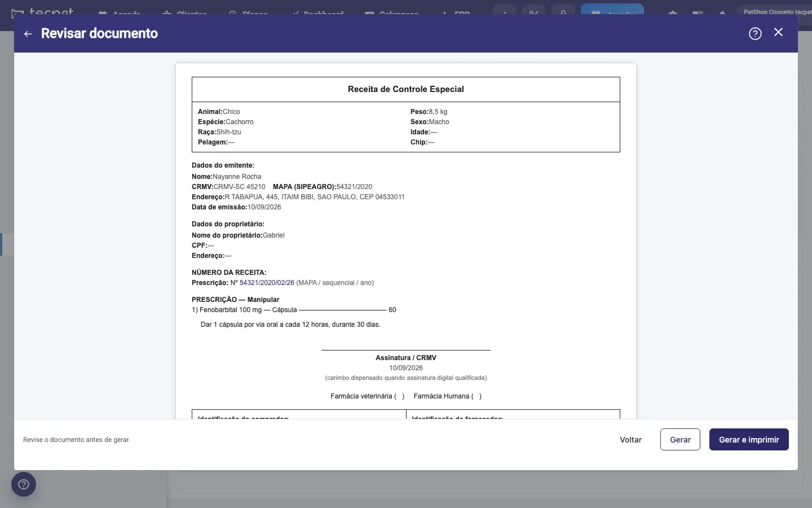Click the Idade field label

(x=420, y=132)
